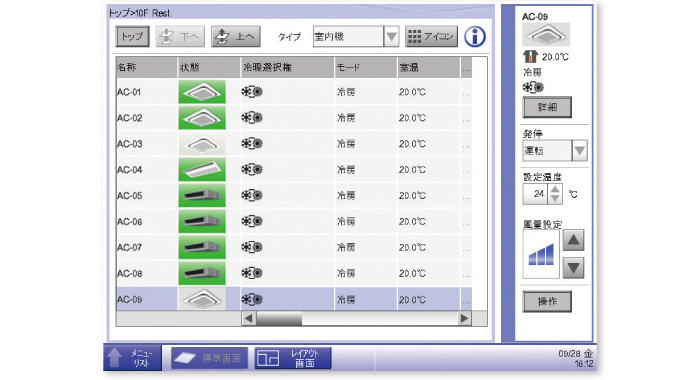Click AC-06 cool/heat selection icon
690x380 pixels.
[x=252, y=221]
